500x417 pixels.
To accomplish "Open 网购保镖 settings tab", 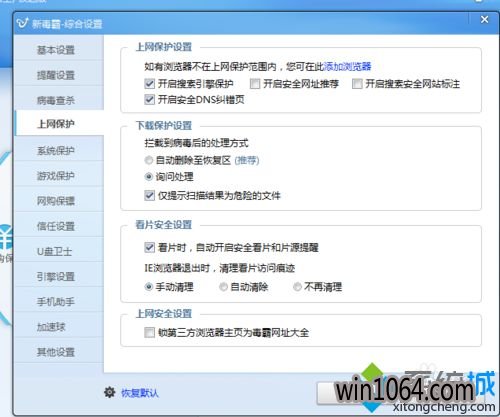I will (59, 201).
